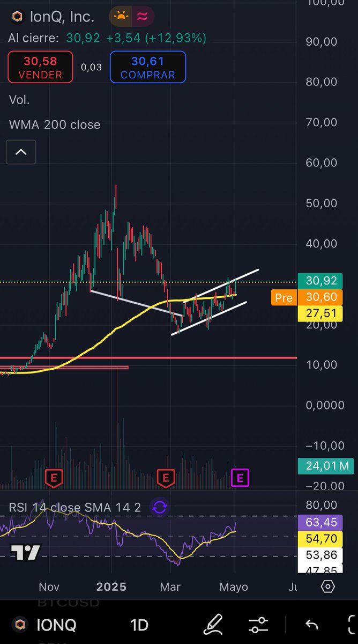Viewport: 358px width, 644px height.
Task: Open chart scale settings hexagon icon
Action: click(x=329, y=586)
